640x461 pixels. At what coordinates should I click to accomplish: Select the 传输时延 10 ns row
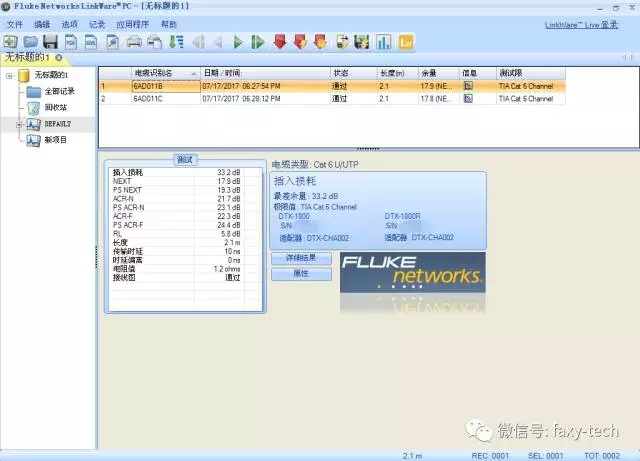(x=185, y=252)
